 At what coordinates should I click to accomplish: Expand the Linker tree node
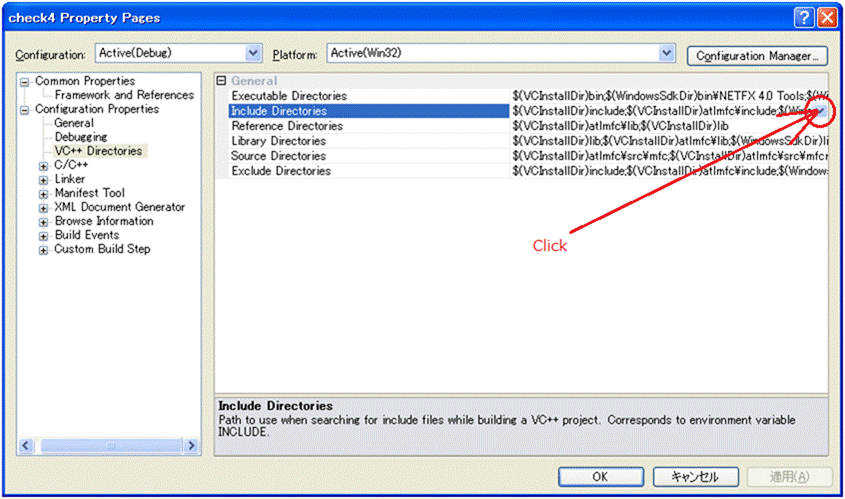coord(44,180)
